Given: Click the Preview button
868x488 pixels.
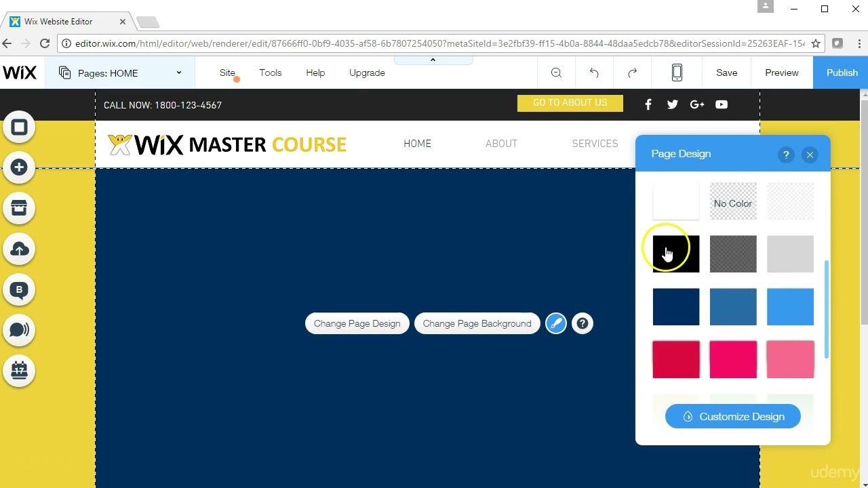Looking at the screenshot, I should [782, 73].
